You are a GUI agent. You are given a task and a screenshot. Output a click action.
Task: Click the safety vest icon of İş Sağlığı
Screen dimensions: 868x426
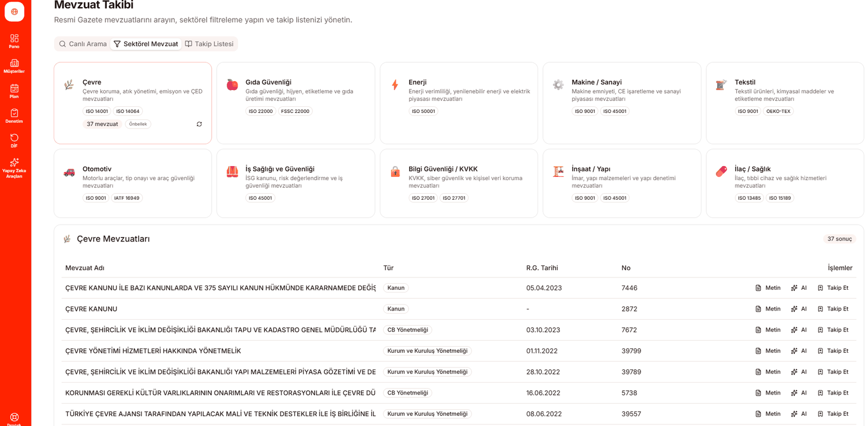[232, 171]
